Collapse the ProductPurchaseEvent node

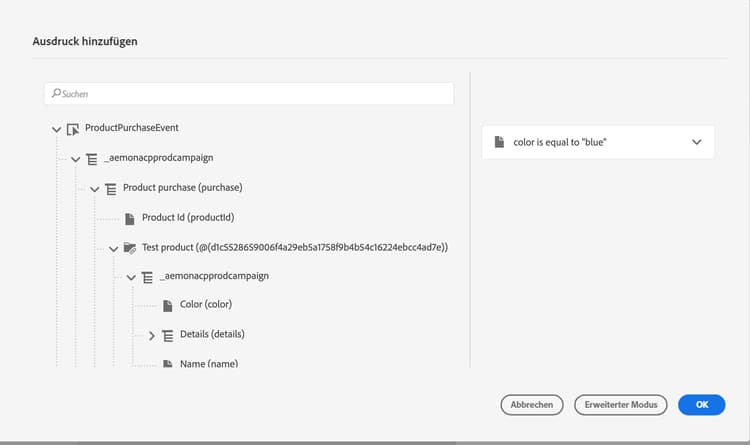[x=56, y=129]
